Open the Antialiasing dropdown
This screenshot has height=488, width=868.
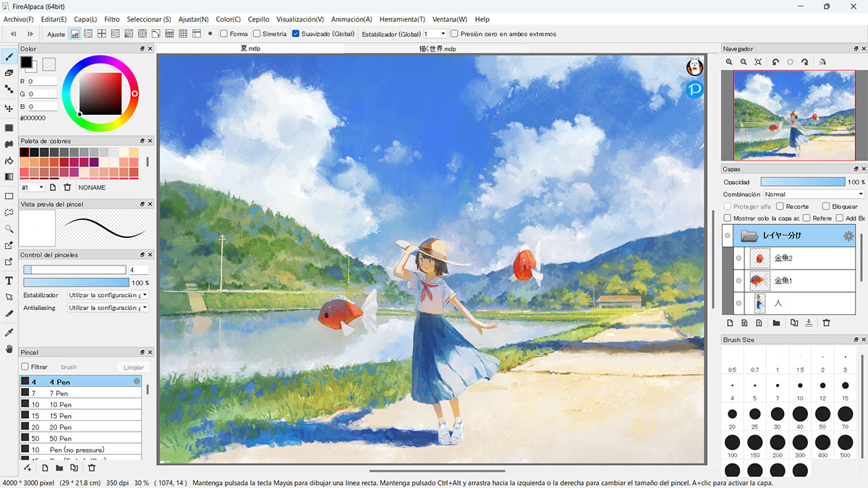108,308
